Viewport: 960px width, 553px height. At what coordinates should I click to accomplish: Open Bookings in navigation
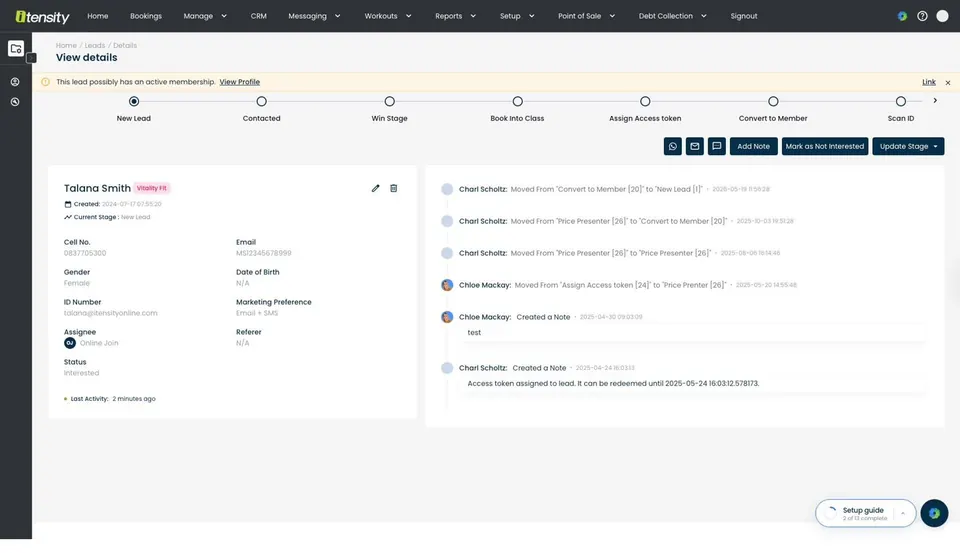(x=146, y=16)
